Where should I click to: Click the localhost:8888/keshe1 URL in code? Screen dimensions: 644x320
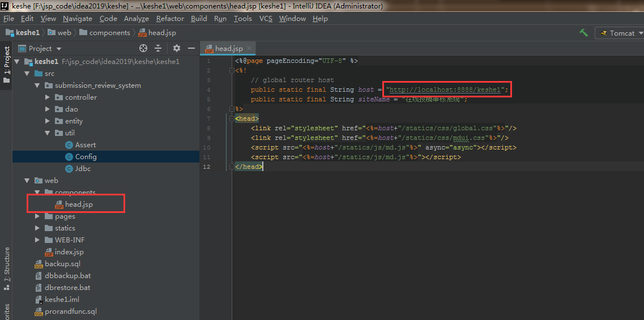tap(445, 89)
